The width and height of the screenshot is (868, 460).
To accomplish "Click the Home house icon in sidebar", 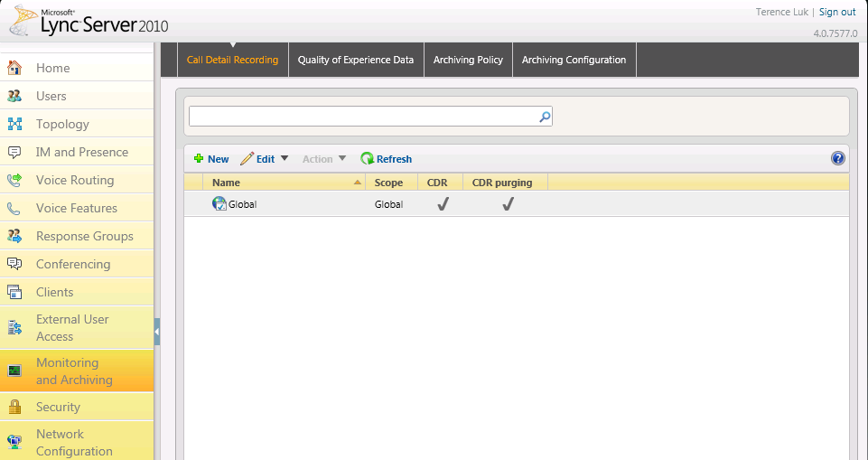I will (x=14, y=68).
